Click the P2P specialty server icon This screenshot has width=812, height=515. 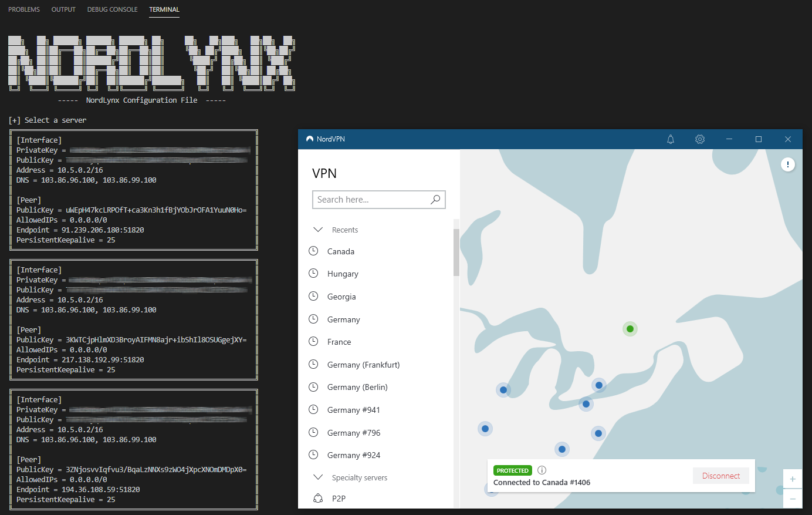click(x=318, y=498)
